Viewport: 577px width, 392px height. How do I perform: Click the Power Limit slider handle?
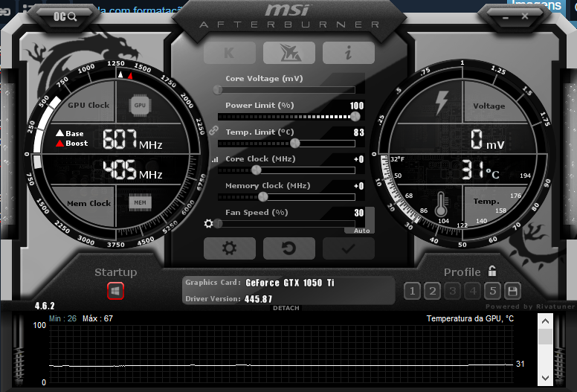[x=355, y=117]
